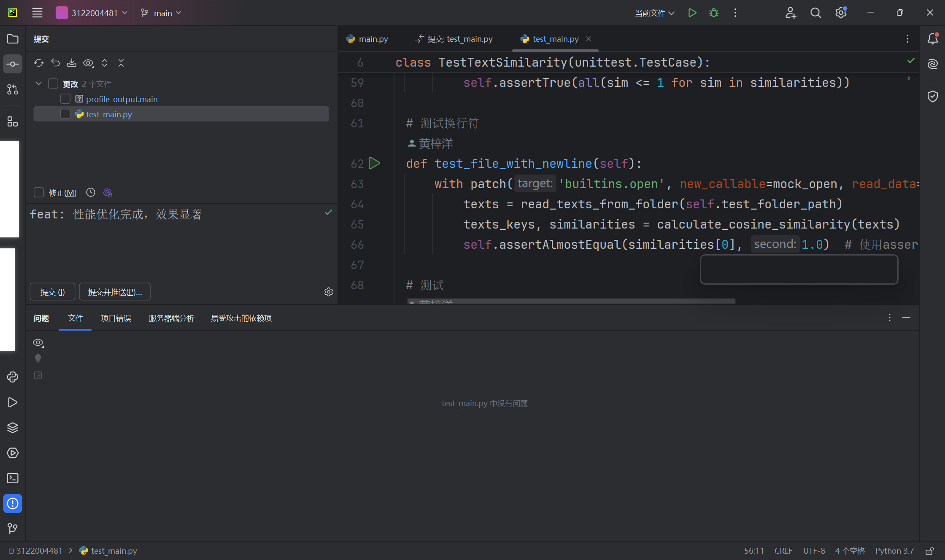Close the test_main.py editor tab
Screen dimensions: 945x560
(x=589, y=39)
